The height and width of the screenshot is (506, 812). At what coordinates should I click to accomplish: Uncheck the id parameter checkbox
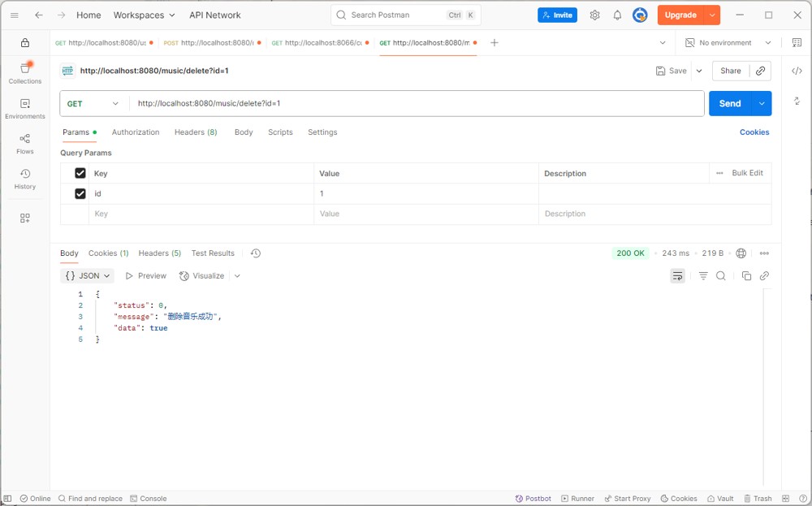tap(80, 193)
